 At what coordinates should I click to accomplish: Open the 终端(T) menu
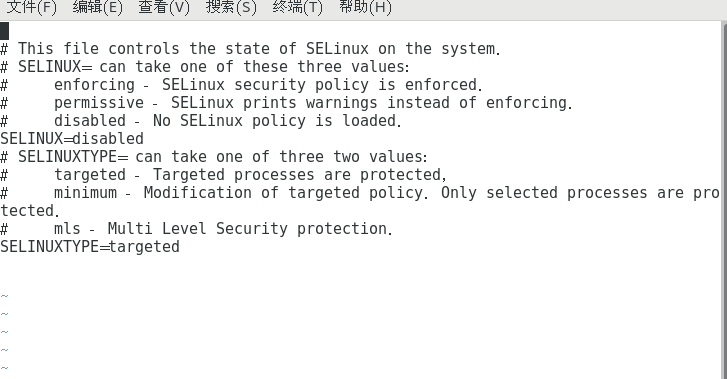click(x=297, y=7)
